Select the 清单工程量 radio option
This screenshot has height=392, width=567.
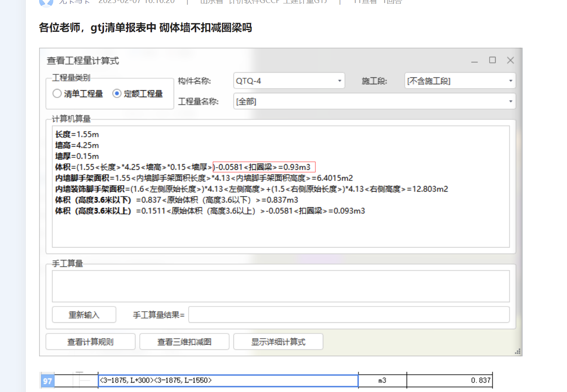(x=78, y=94)
